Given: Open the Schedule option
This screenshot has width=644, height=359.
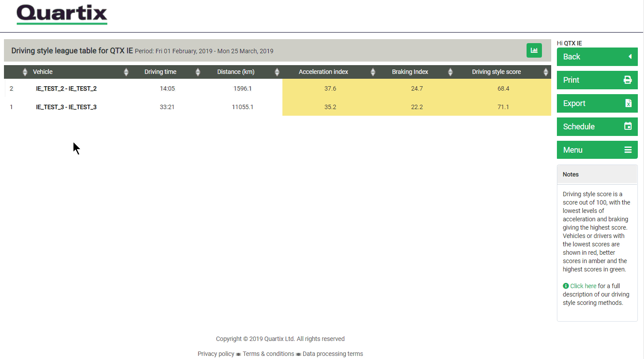Looking at the screenshot, I should point(597,127).
